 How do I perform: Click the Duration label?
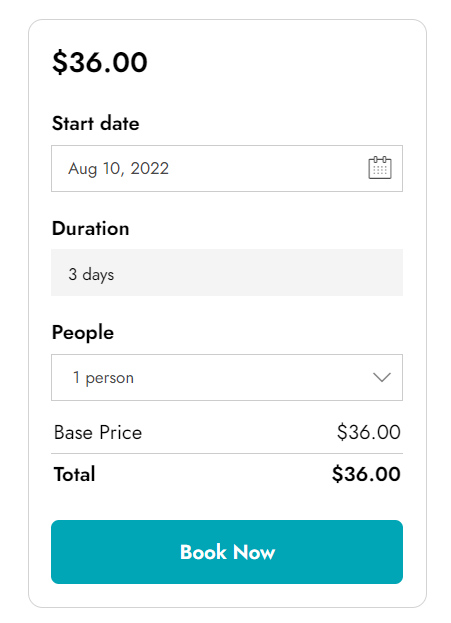tap(91, 228)
